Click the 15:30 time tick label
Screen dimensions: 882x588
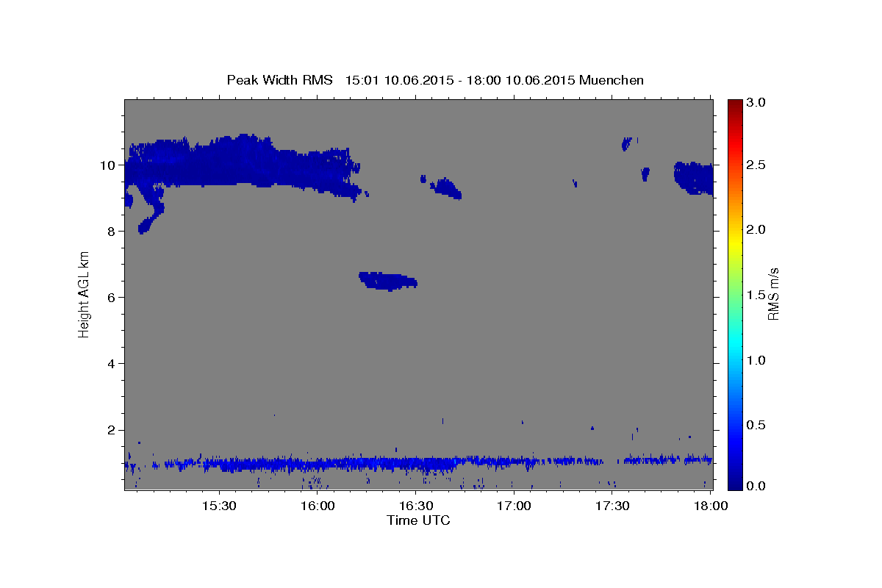[218, 506]
